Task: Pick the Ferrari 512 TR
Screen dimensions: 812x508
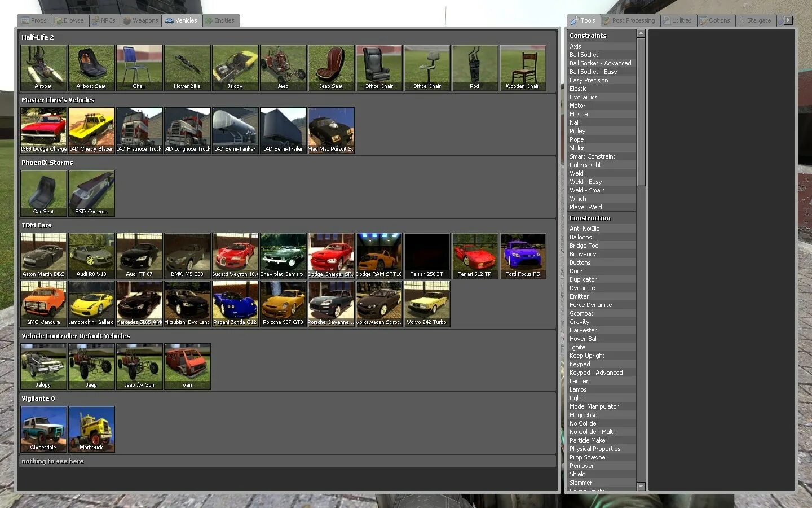Action: click(x=475, y=256)
